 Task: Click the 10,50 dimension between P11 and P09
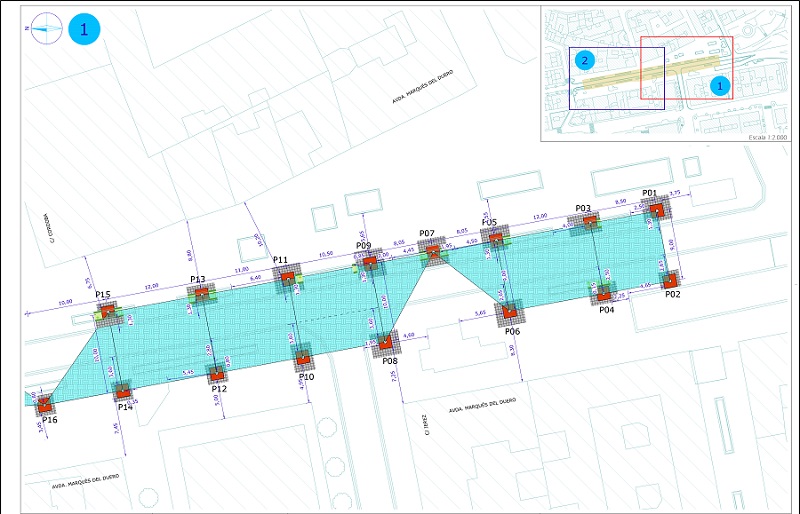[326, 254]
